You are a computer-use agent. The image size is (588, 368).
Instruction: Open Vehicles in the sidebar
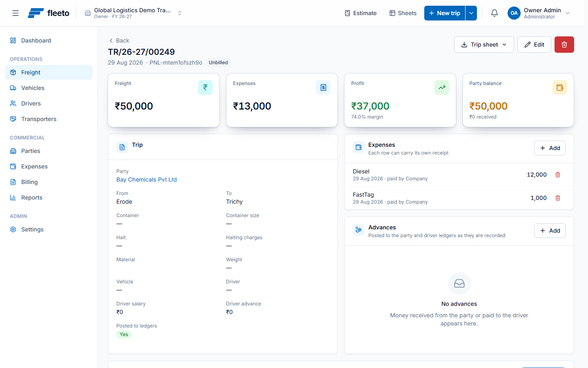[x=49, y=88]
